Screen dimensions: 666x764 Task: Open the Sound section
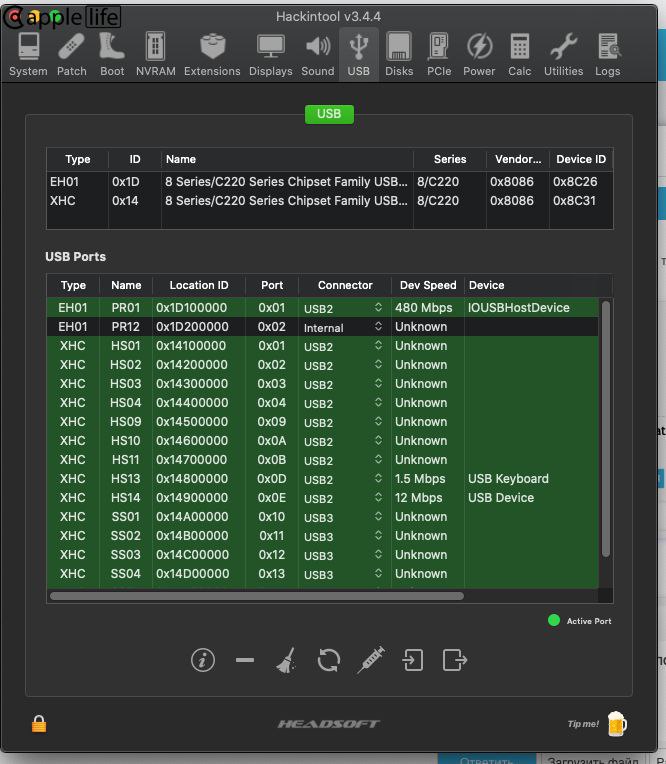pyautogui.click(x=318, y=55)
